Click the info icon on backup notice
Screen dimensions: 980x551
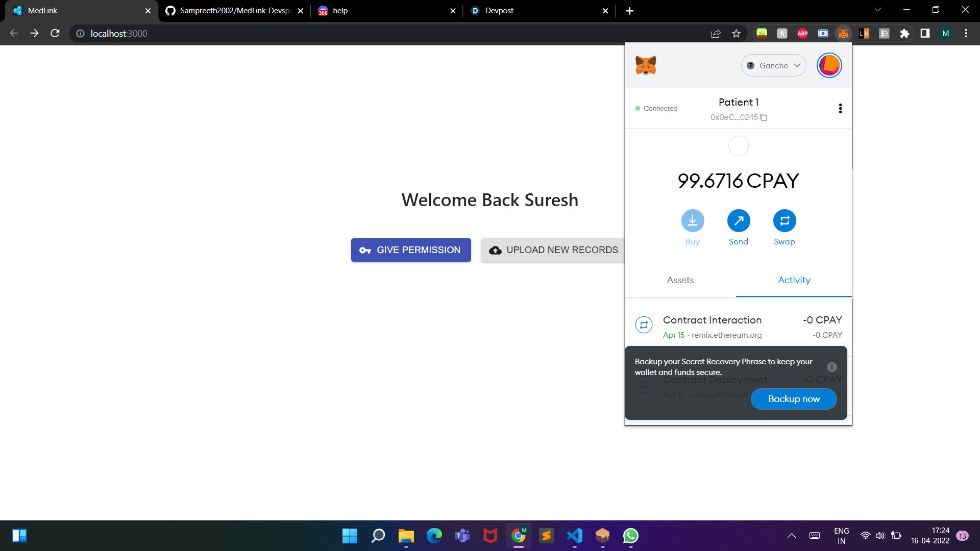point(831,367)
